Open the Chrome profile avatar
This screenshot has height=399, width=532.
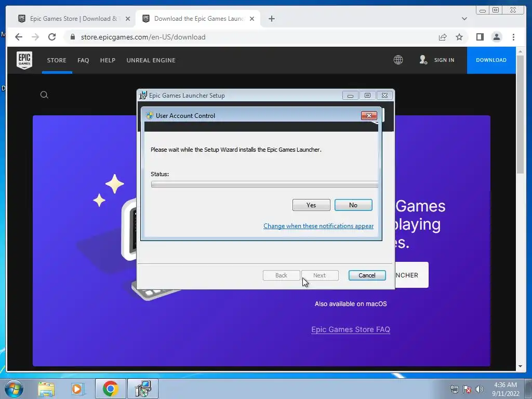(x=496, y=37)
